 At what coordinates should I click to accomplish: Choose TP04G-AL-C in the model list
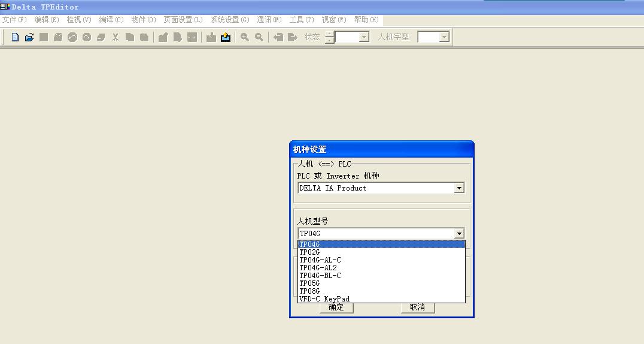(320, 260)
